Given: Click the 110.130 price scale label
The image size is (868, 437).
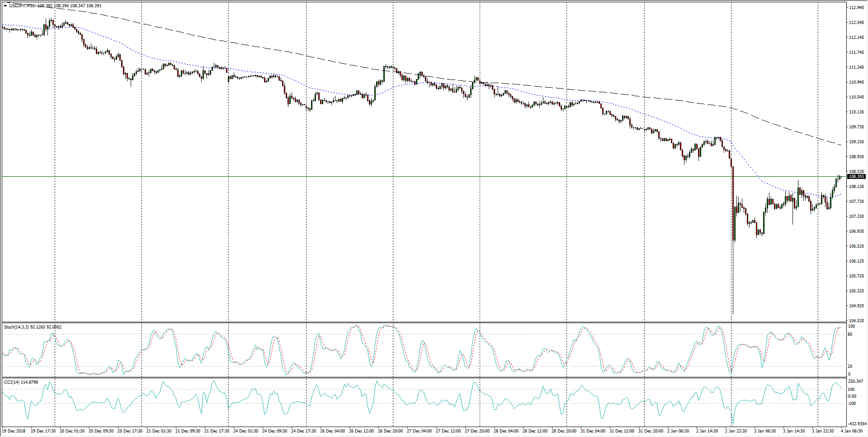Looking at the screenshot, I should (x=856, y=112).
